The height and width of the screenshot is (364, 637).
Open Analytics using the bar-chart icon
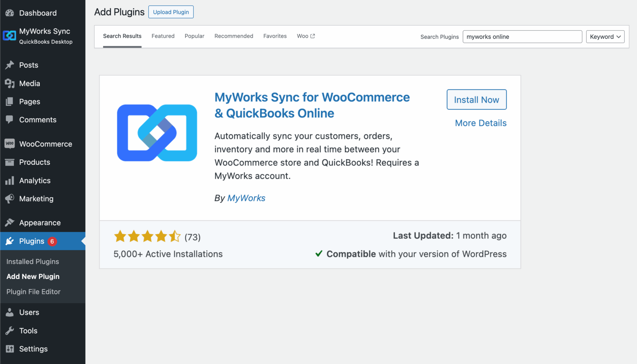pyautogui.click(x=9, y=180)
